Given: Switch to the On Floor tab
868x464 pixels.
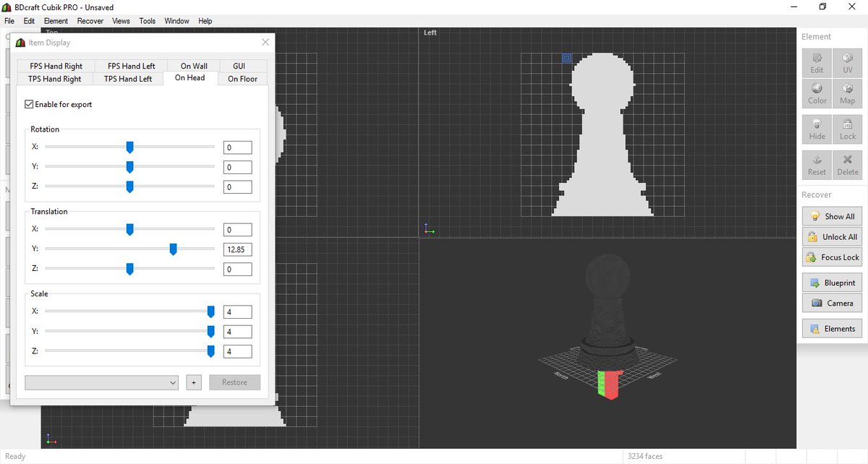Looking at the screenshot, I should (x=242, y=79).
